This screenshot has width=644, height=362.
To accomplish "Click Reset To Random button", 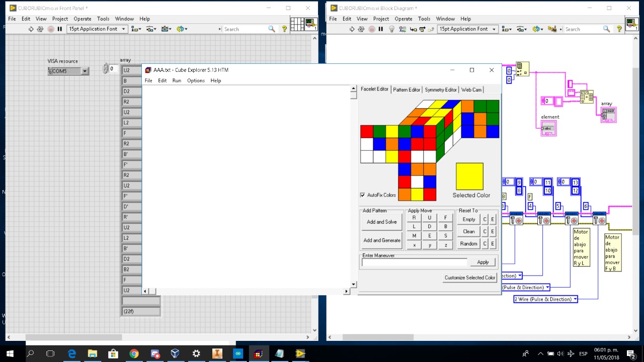I will tap(469, 243).
